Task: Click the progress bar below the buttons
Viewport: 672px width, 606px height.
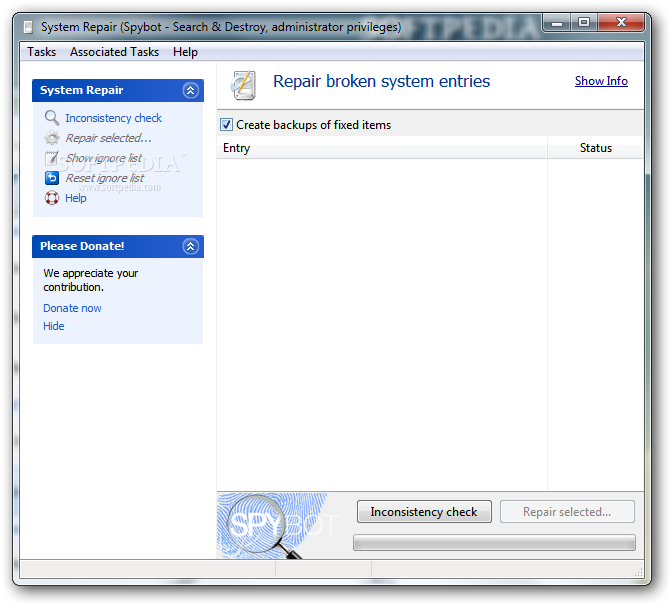Action: [494, 543]
